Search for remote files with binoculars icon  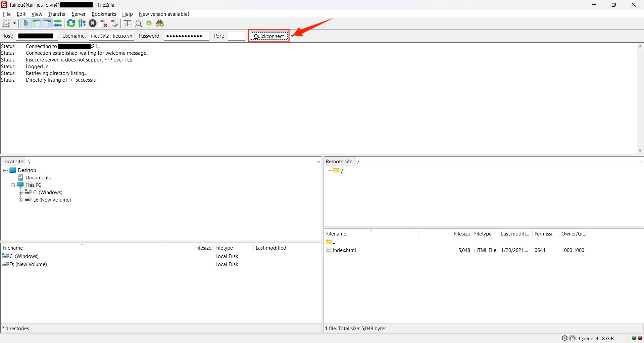160,23
